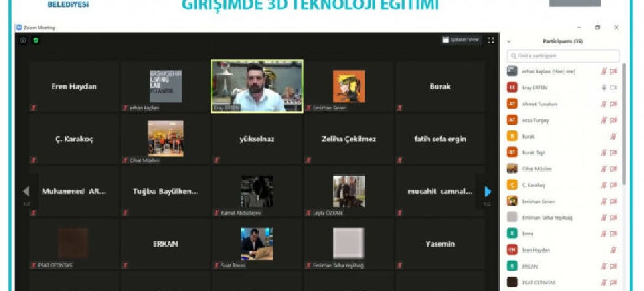Toggle erhan kaplan's video-off camera icon
The image size is (644, 291).
614,72
